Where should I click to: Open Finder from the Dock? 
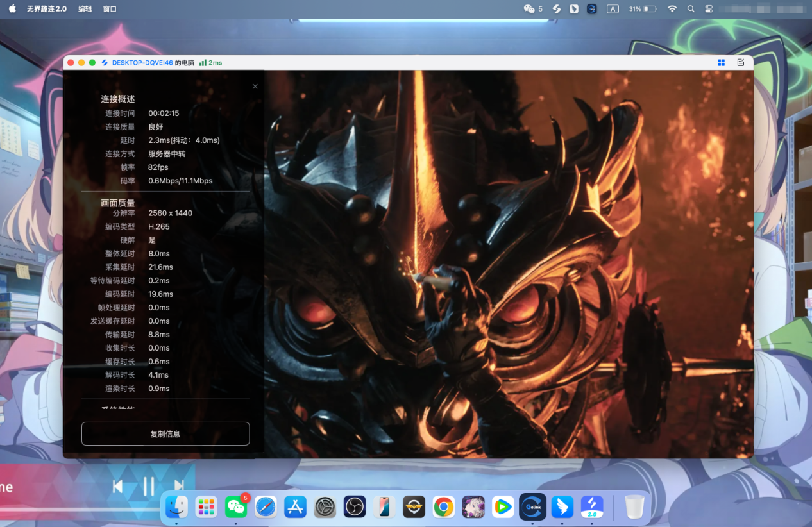[177, 507]
